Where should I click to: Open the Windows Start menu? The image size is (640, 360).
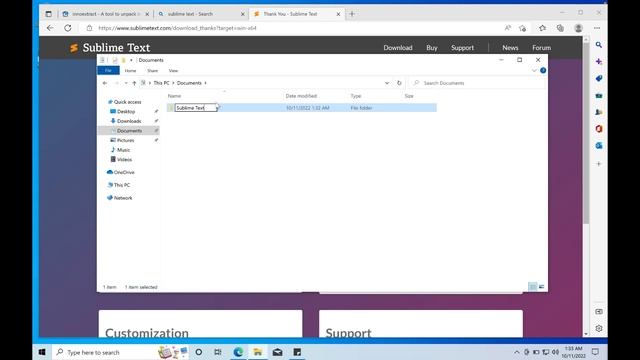pyautogui.click(x=42, y=352)
